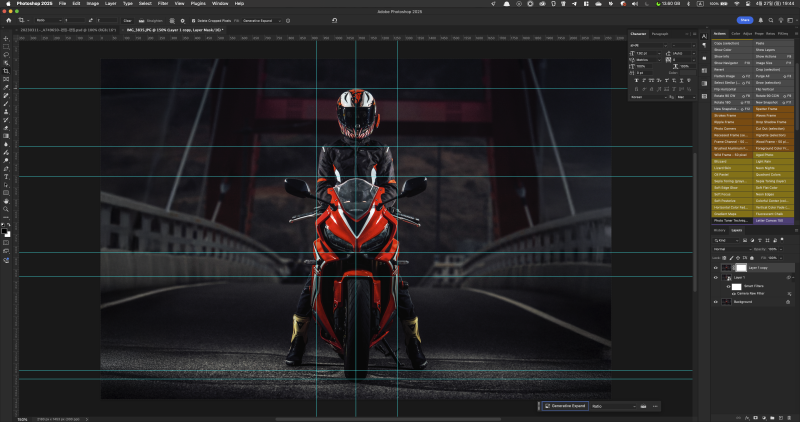The image size is (800, 422).
Task: Open the Filter menu
Action: (x=161, y=4)
